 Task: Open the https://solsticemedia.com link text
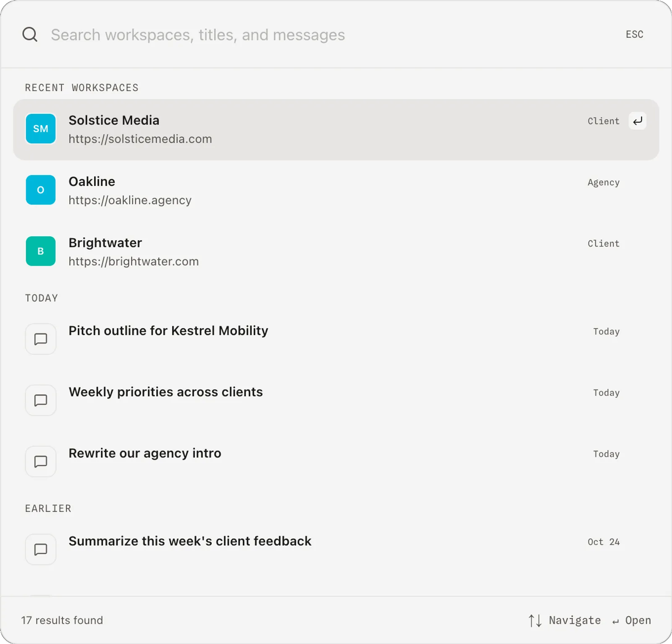point(140,139)
